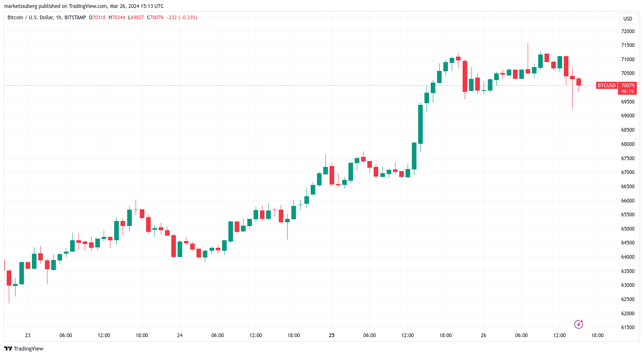Click the BTCUSD price label tag
The height and width of the screenshot is (356, 644).
(607, 86)
